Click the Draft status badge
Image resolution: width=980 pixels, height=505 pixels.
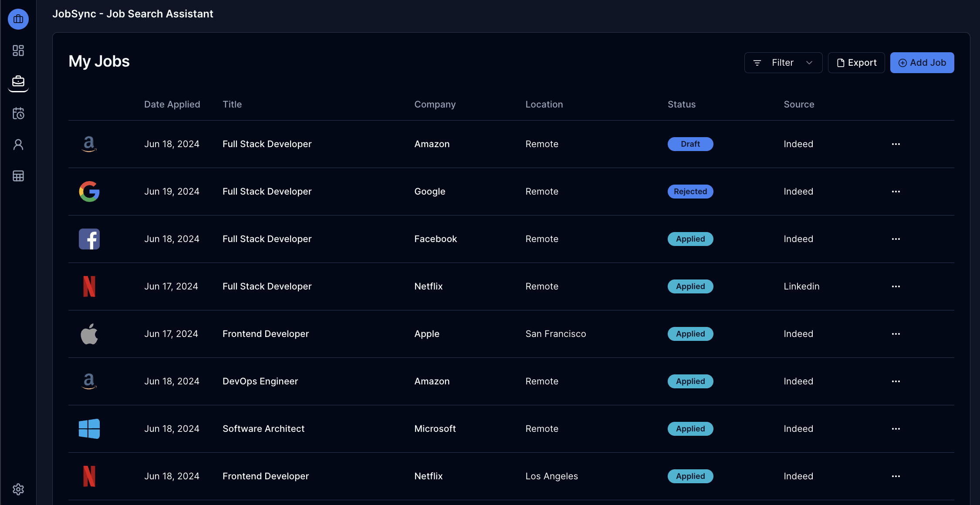pyautogui.click(x=690, y=144)
